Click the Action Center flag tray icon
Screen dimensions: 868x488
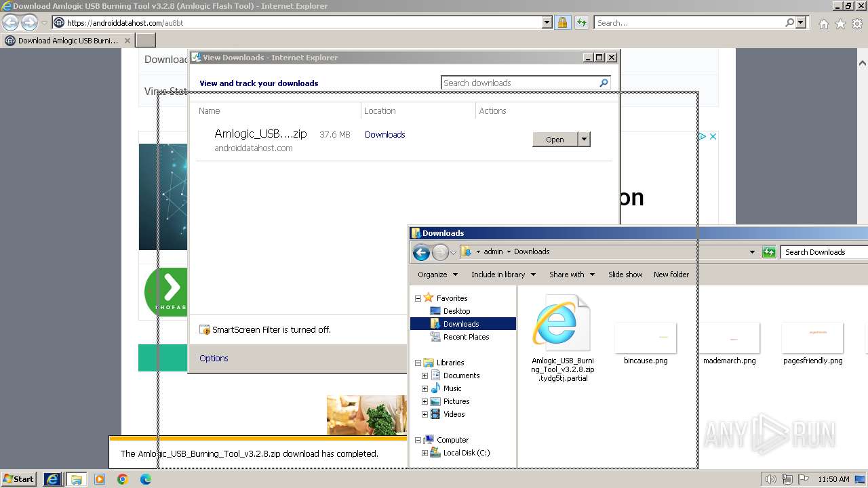804,479
